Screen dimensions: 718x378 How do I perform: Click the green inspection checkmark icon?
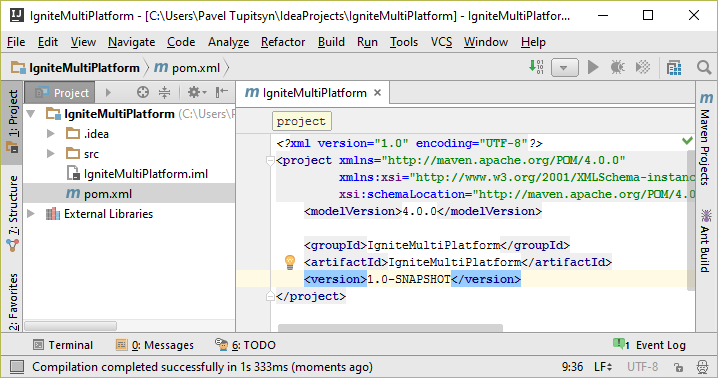(687, 141)
